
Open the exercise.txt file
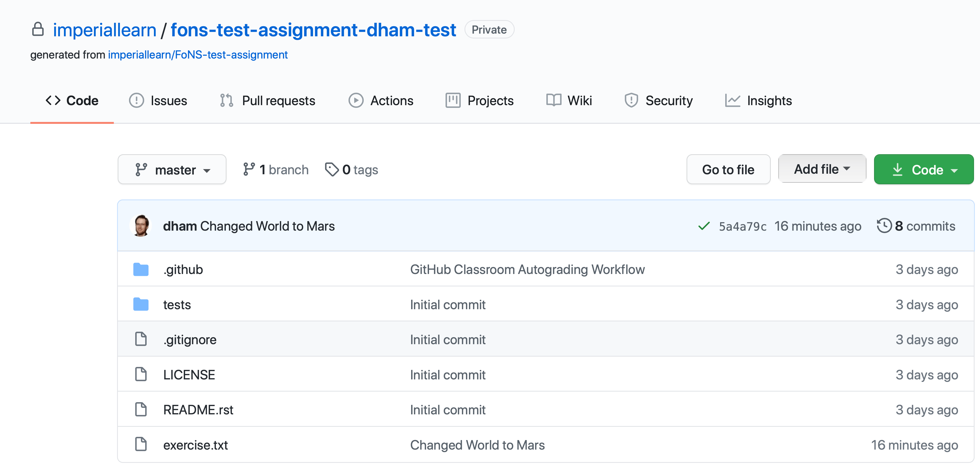pyautogui.click(x=196, y=445)
